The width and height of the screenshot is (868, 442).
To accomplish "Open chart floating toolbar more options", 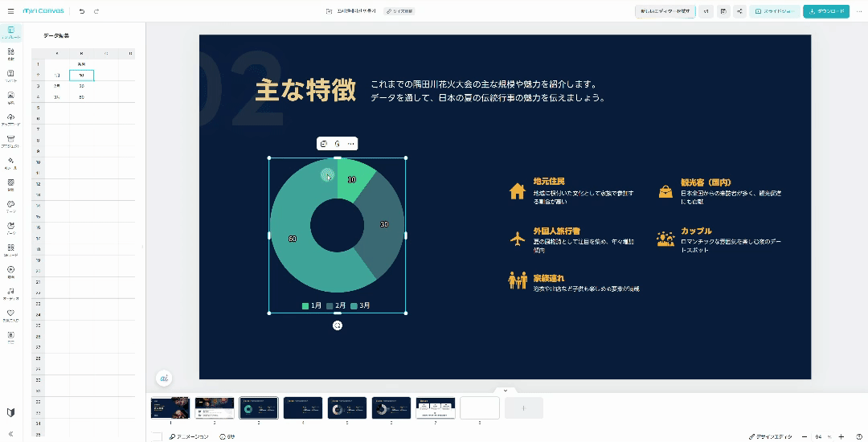I will coord(350,144).
